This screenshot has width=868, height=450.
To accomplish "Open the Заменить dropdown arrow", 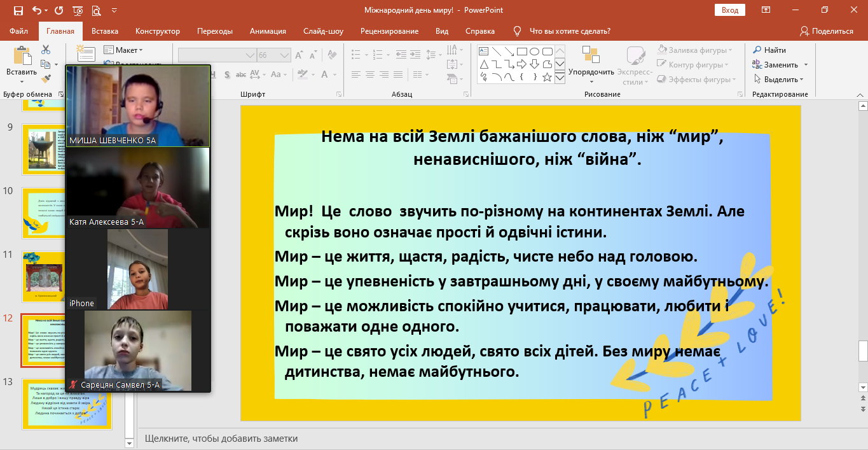I will 806,65.
